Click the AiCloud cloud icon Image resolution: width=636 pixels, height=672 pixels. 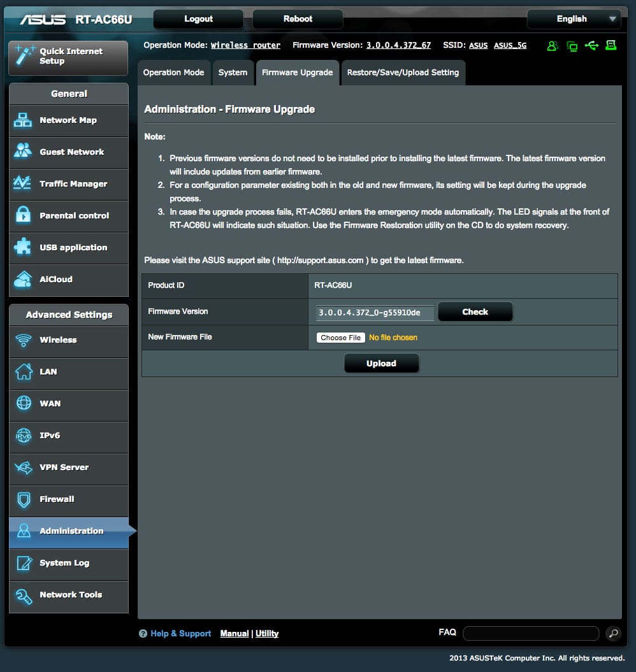point(23,279)
